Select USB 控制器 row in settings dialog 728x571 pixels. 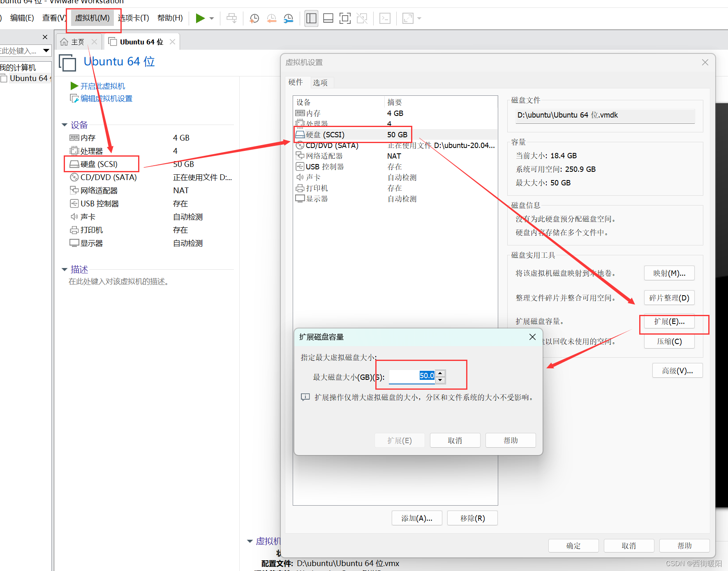click(x=395, y=166)
